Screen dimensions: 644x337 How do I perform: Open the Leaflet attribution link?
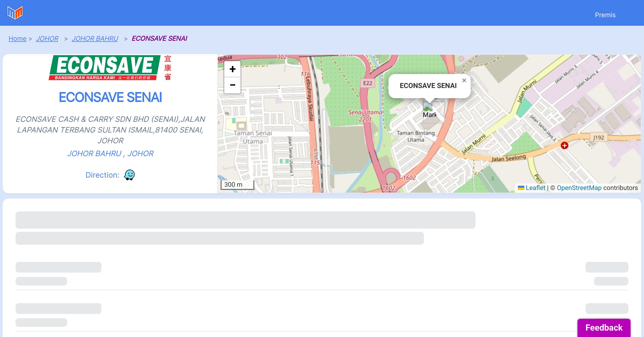click(535, 188)
